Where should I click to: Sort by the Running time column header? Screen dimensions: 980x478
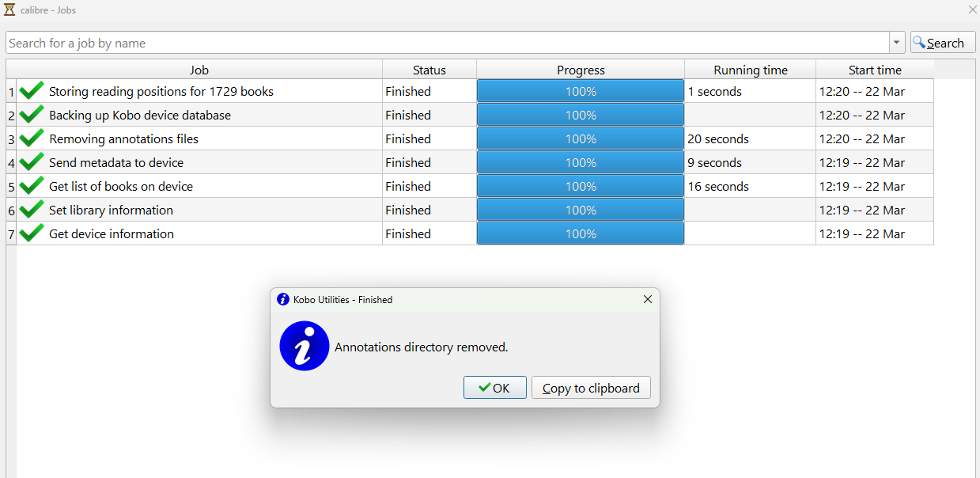(x=751, y=70)
